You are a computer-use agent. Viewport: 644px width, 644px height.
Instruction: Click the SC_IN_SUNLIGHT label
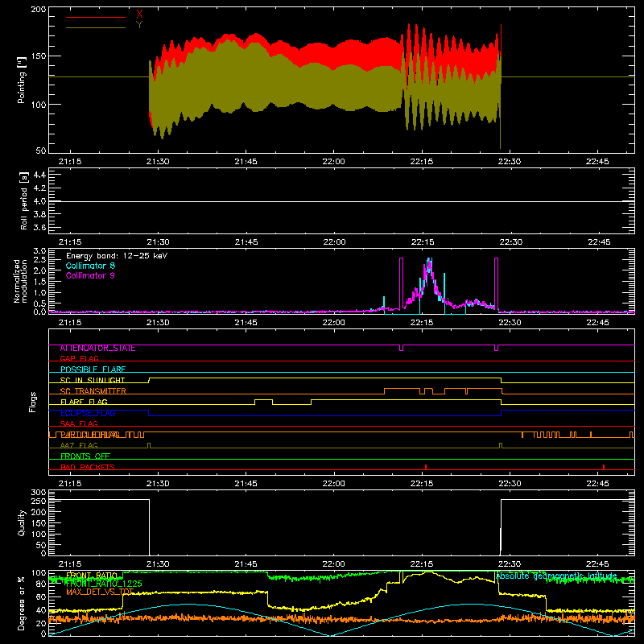(93, 380)
